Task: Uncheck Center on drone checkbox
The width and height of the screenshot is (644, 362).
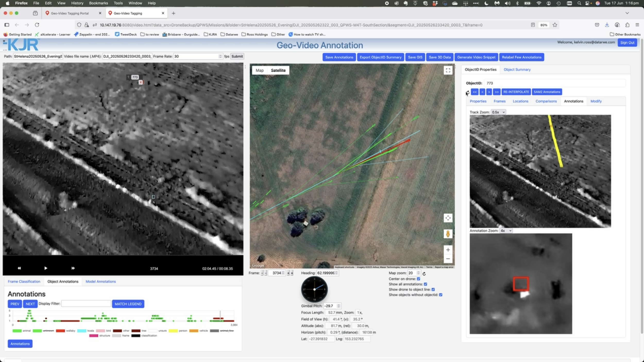Action: point(418,279)
